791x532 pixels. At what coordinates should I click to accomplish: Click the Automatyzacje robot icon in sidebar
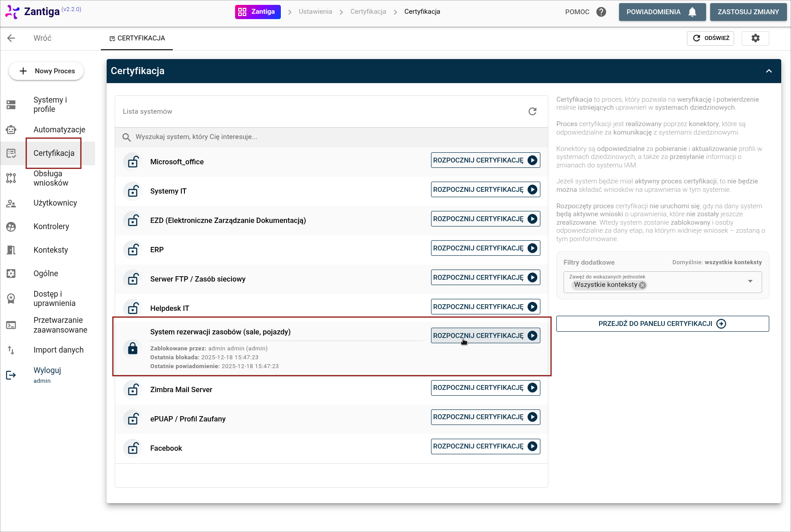pos(11,130)
